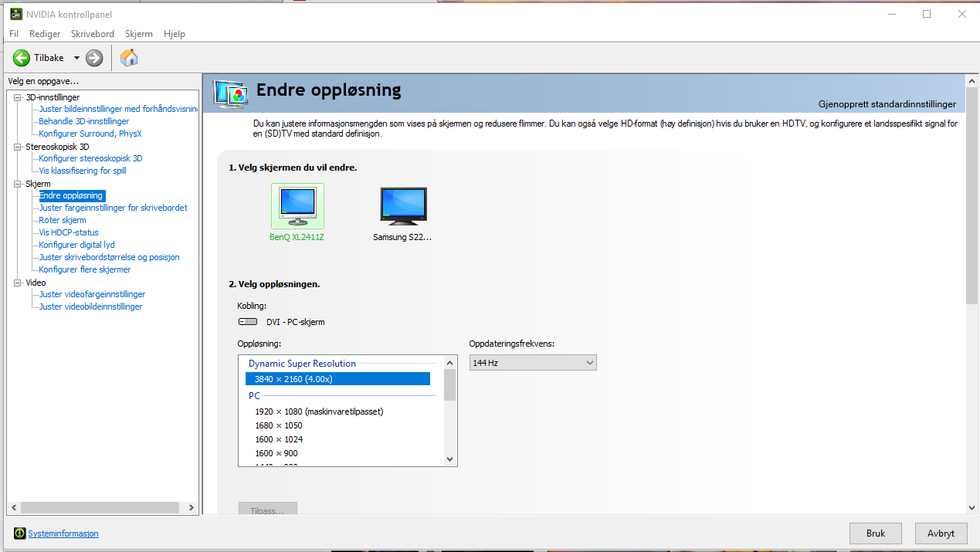The height and width of the screenshot is (552, 980).
Task: Click the resolution list scroll down arrow
Action: pyautogui.click(x=450, y=459)
